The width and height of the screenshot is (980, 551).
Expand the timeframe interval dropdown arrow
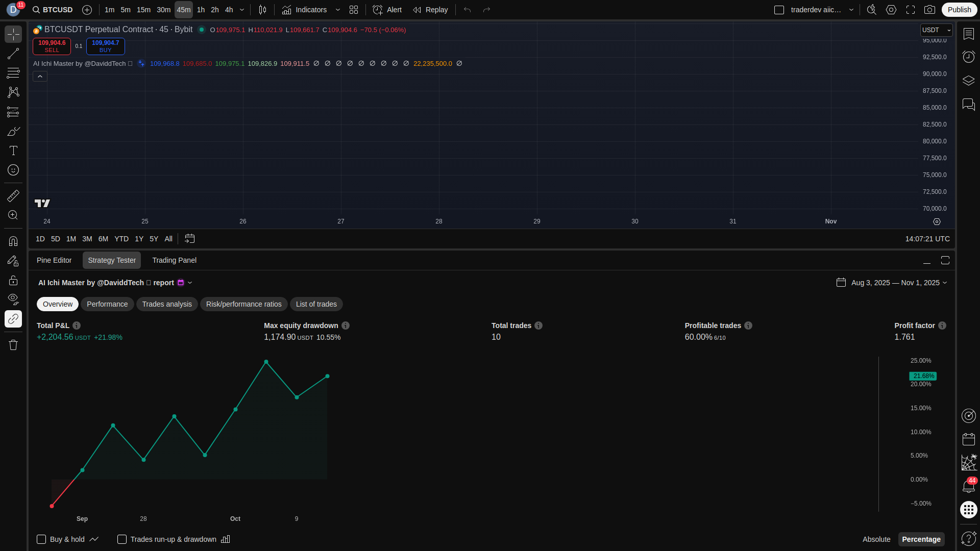[x=242, y=10]
